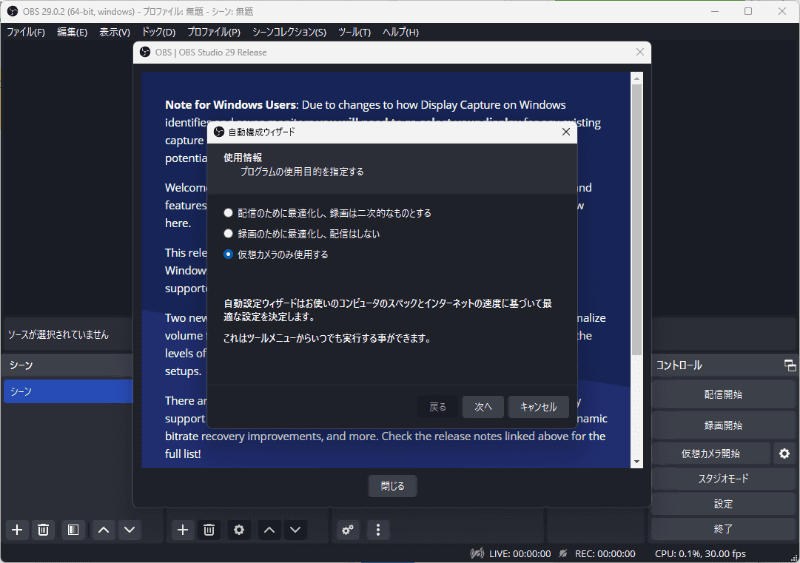The width and height of the screenshot is (800, 563).
Task: Add a new scene with plus icon
Action: pyautogui.click(x=17, y=530)
